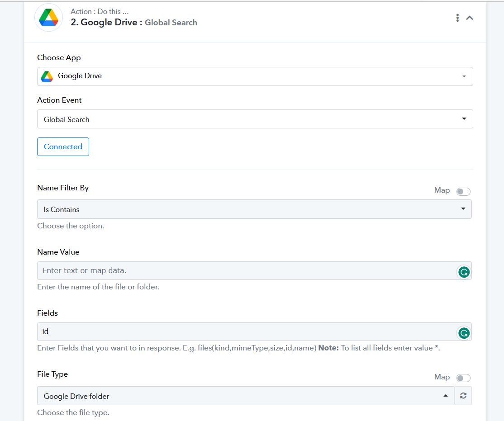Click the Grammarly icon in Fields input
This screenshot has width=504, height=421.
point(464,333)
